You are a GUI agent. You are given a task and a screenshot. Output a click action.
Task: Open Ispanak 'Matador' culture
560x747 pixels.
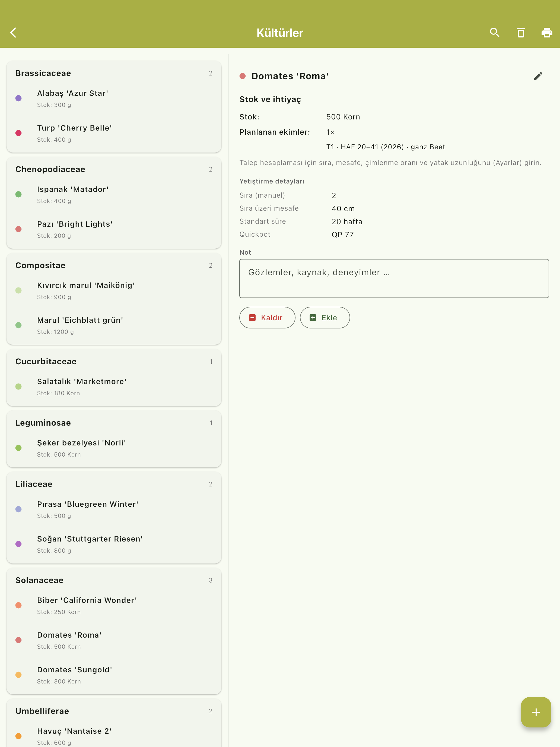[x=114, y=195]
